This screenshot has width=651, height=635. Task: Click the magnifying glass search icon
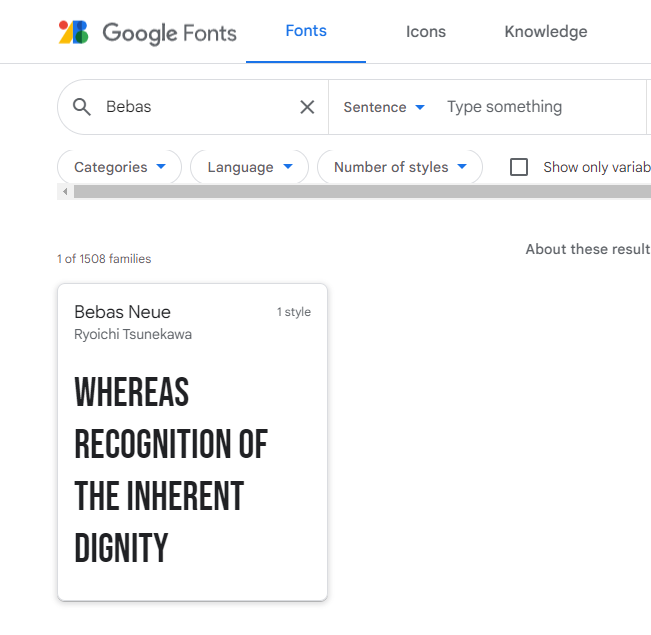click(82, 107)
